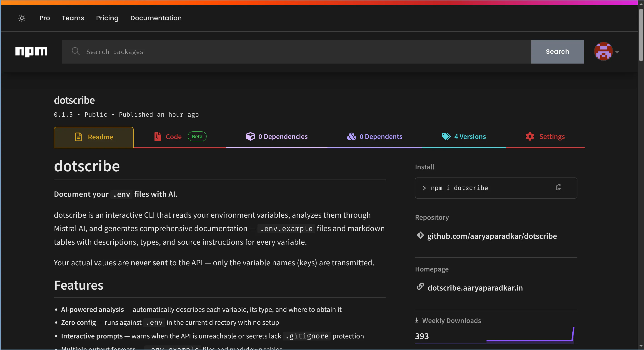644x350 pixels.
Task: Switch to the Code tab
Action: 180,137
